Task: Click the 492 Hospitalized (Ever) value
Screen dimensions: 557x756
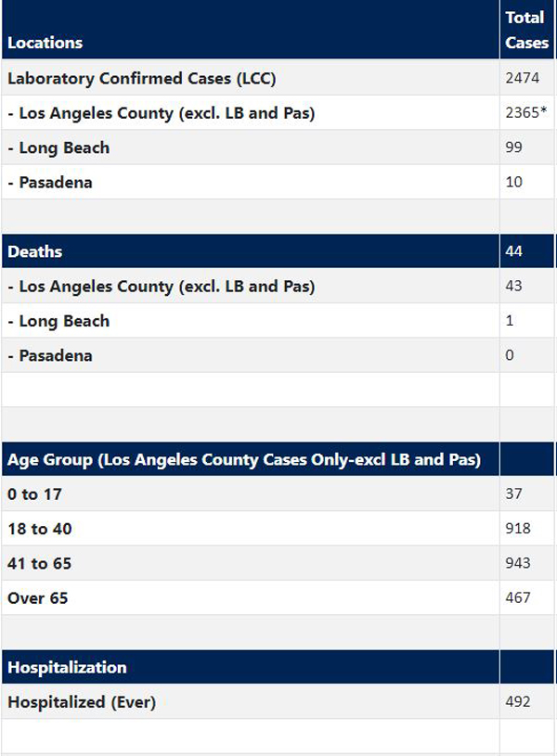Action: pyautogui.click(x=518, y=701)
